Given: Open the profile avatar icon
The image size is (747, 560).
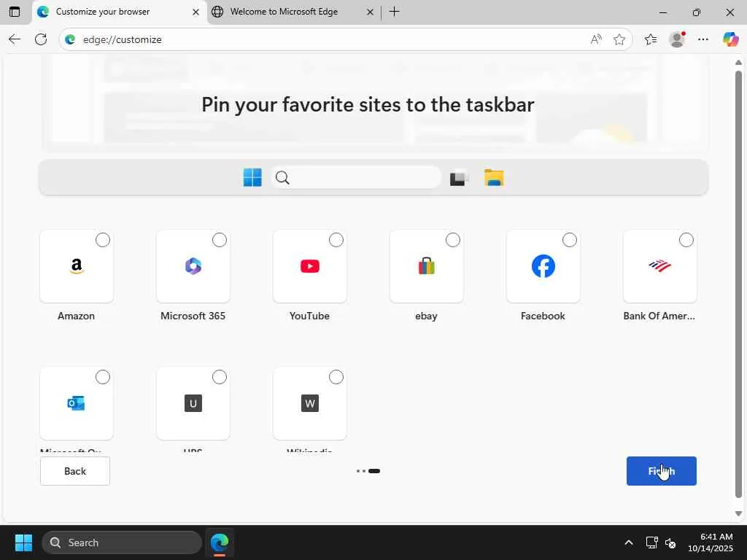Looking at the screenshot, I should coord(677,39).
